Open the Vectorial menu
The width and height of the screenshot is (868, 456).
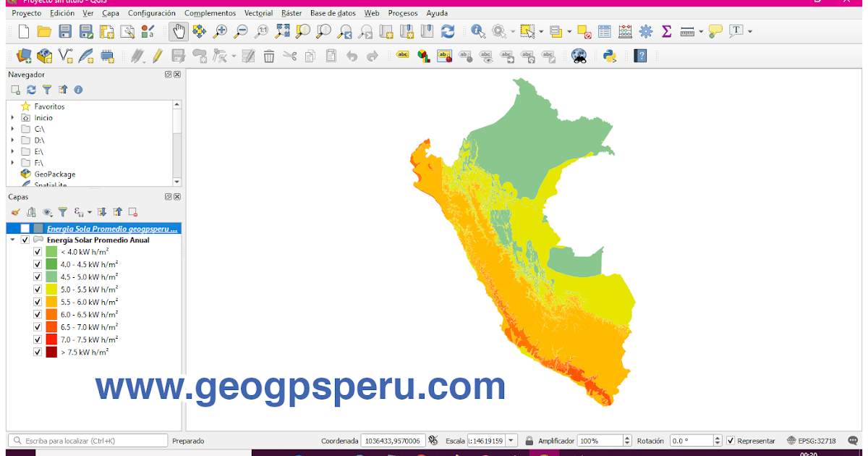(x=259, y=13)
